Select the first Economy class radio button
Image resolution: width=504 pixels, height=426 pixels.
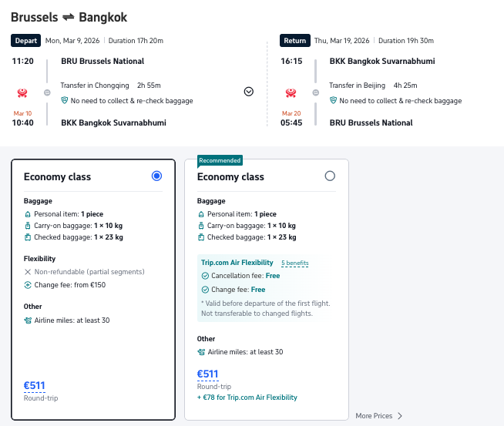pyautogui.click(x=157, y=176)
